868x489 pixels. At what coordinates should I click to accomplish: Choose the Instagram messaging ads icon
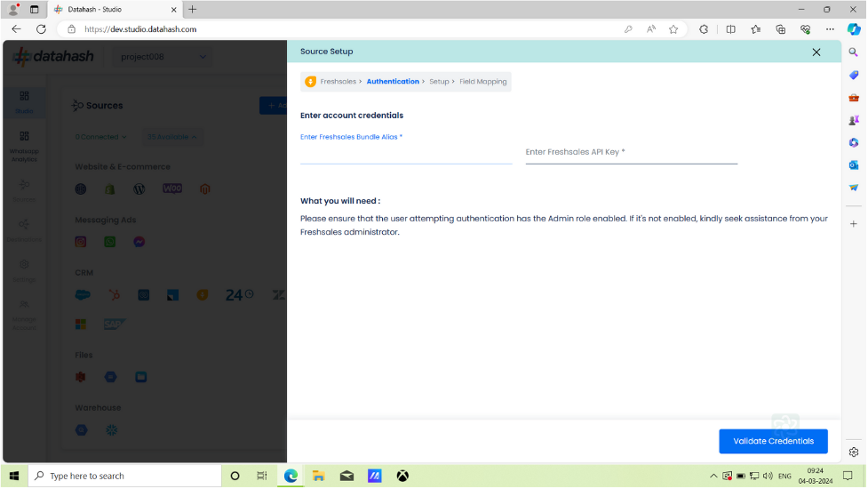(81, 242)
